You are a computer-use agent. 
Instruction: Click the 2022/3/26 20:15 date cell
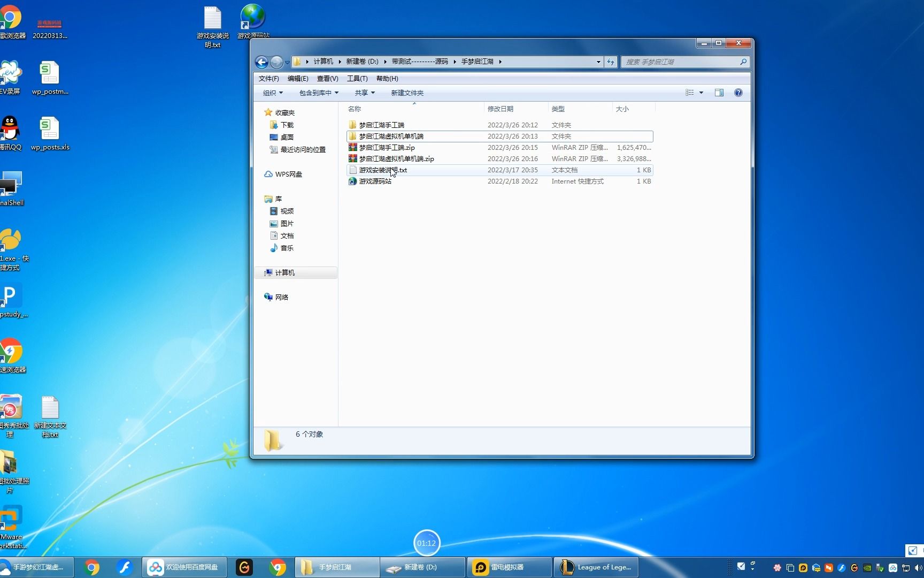point(512,148)
